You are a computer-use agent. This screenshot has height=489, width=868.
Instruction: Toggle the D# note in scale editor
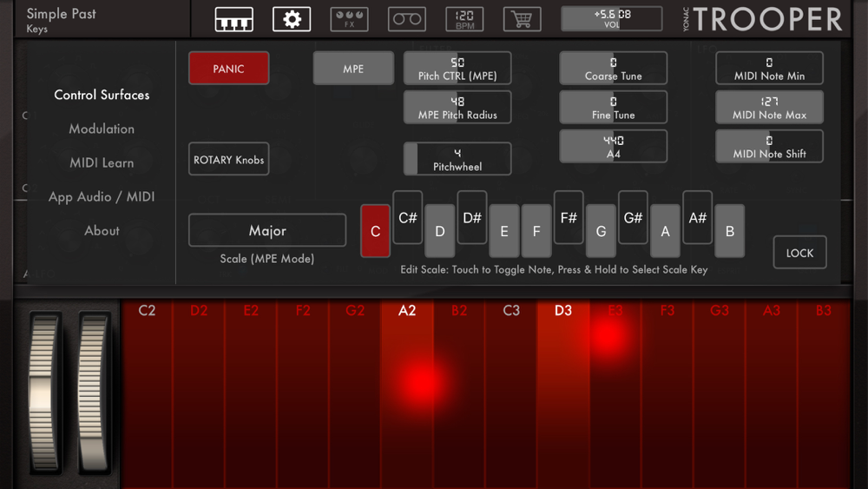472,217
